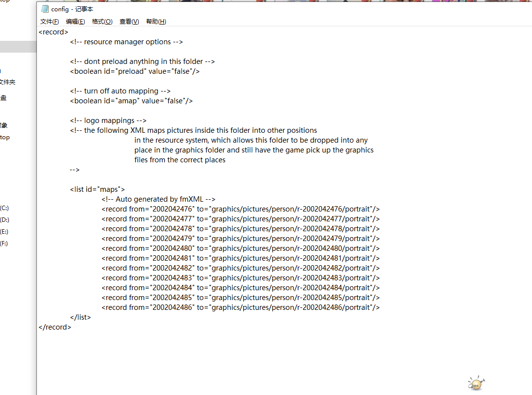
Task: Select the (F:) drive in the left pane
Action: point(4,243)
